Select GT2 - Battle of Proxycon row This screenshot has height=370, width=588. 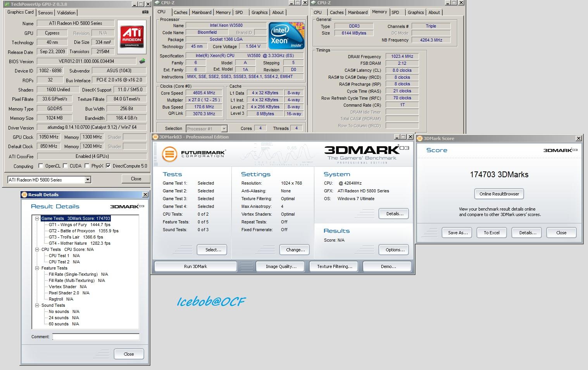pyautogui.click(x=83, y=231)
